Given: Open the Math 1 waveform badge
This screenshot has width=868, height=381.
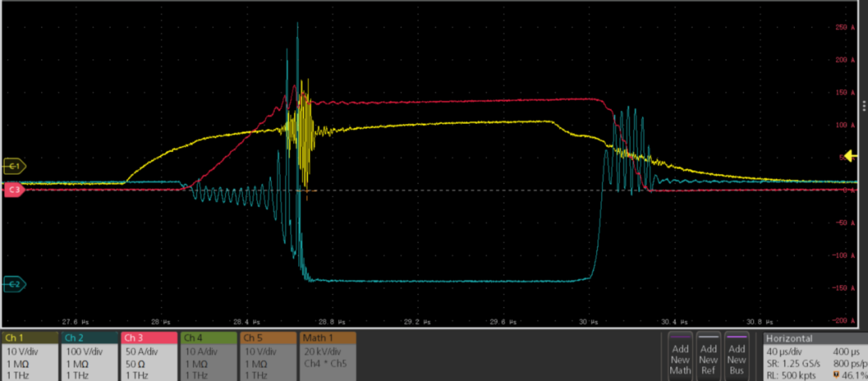Looking at the screenshot, I should click(329, 354).
